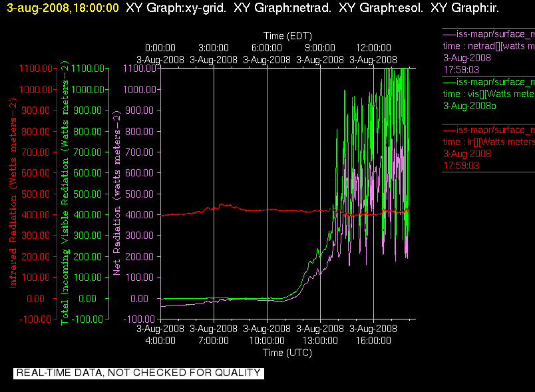Viewport: 535px width, 392px height.
Task: Click the red -100.00 axis value
Action: click(35, 319)
